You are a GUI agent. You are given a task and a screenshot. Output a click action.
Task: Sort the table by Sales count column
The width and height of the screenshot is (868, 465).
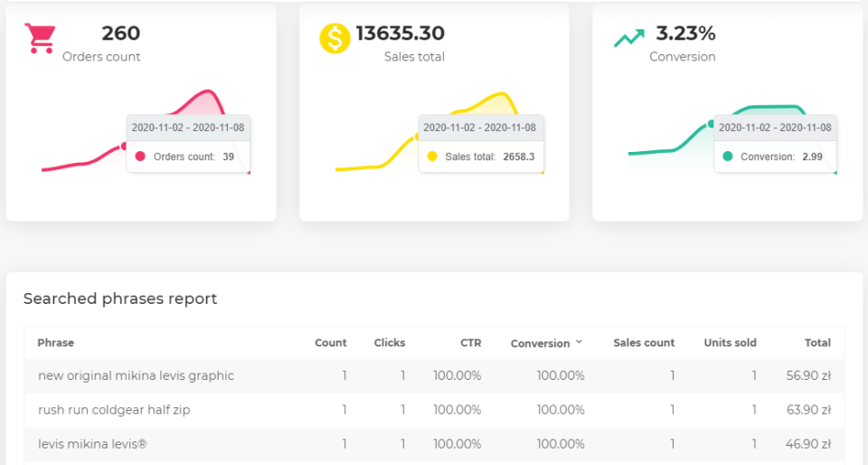coord(643,343)
